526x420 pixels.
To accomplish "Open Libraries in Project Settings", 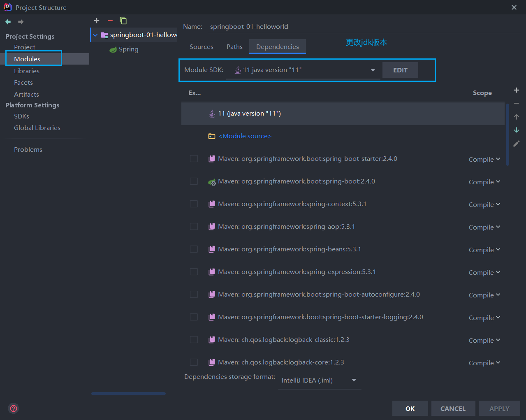I will [27, 71].
